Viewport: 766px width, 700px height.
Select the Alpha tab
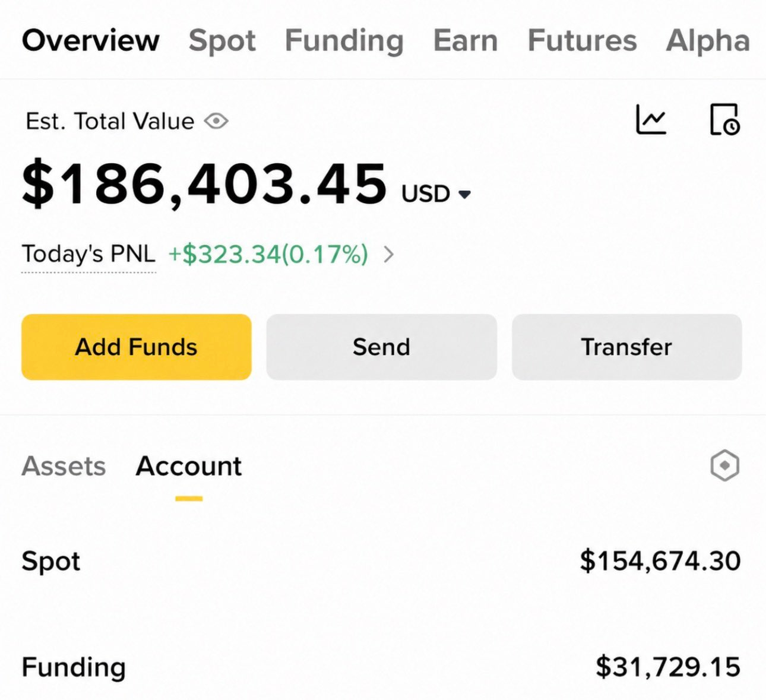708,41
